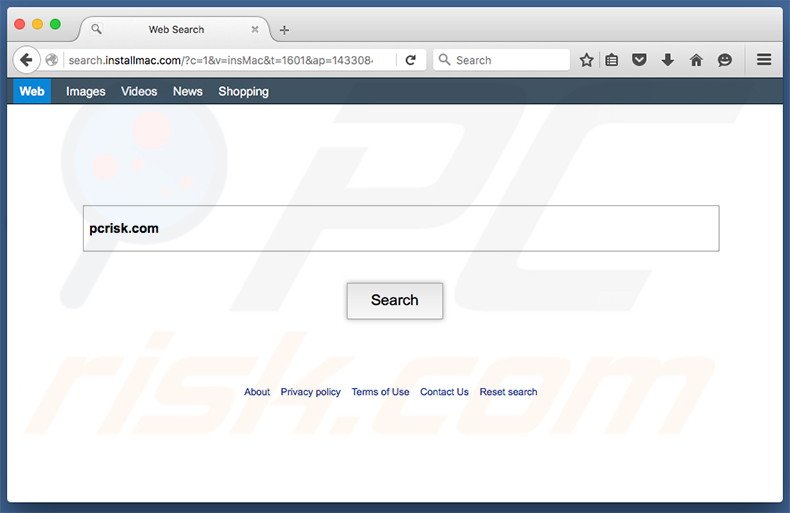Screen dimensions: 790x513
Task: Click the Reset search link
Action: coord(508,392)
